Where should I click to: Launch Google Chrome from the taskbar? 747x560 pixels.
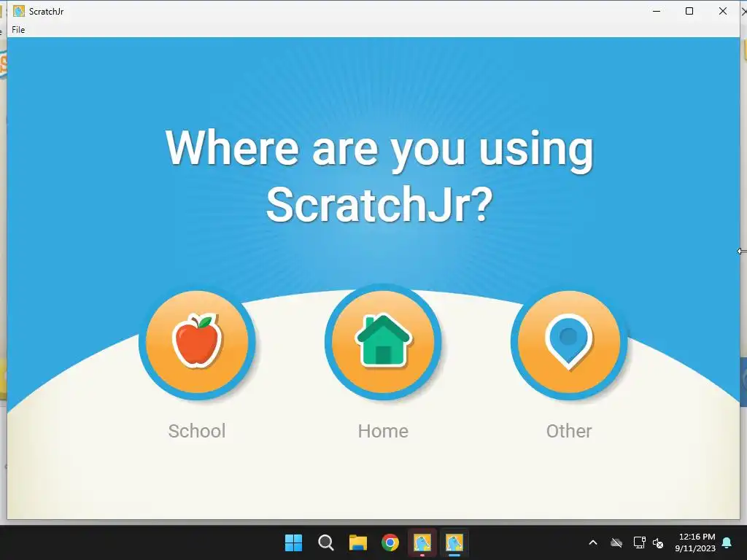click(x=390, y=542)
